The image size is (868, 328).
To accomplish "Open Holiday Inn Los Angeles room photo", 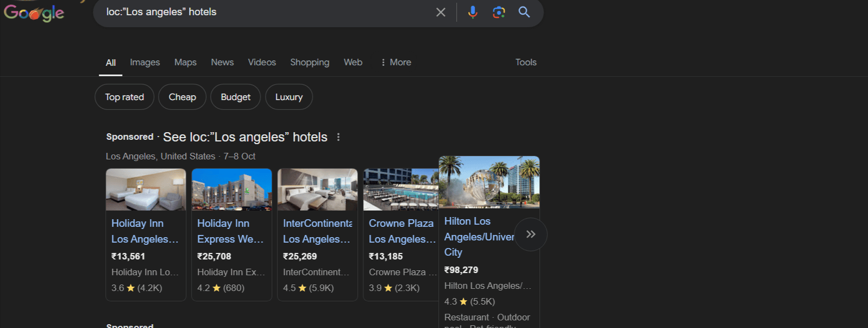I will pyautogui.click(x=146, y=189).
